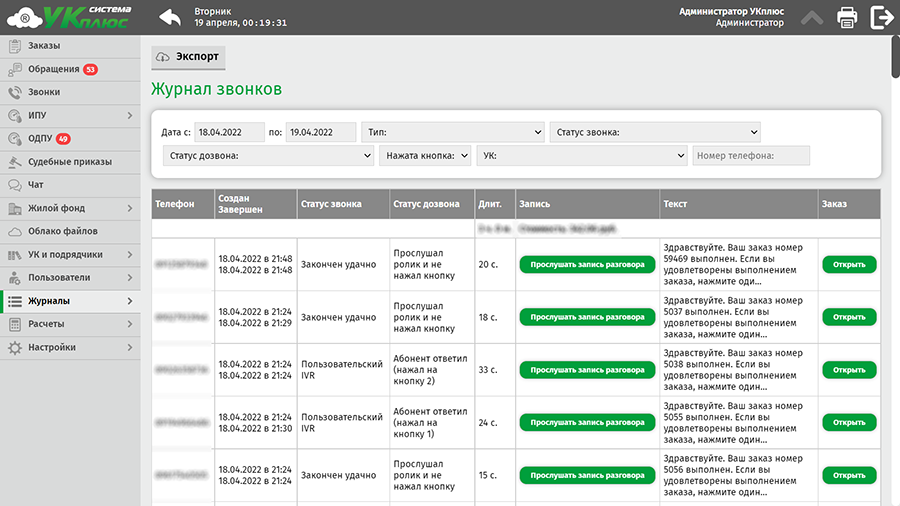Viewport: 900px width, 506px height.
Task: Open order 59469 with Открыть button
Action: click(849, 264)
